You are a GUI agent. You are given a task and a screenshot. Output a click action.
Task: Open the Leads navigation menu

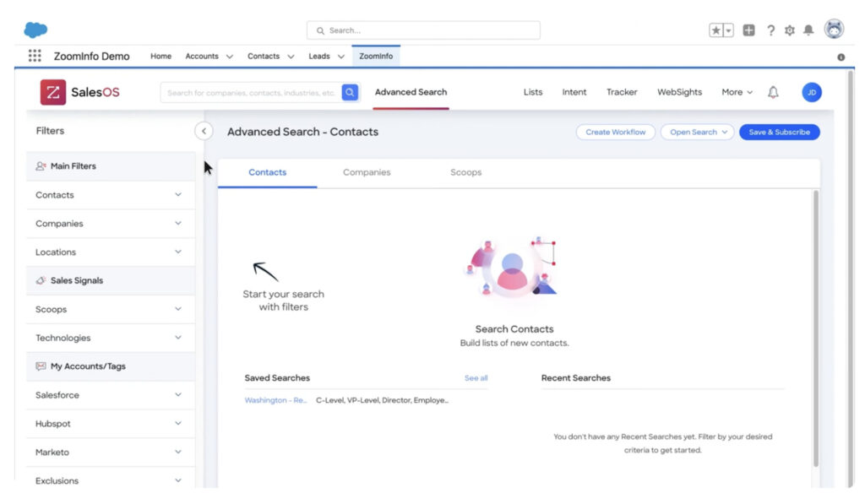(325, 56)
